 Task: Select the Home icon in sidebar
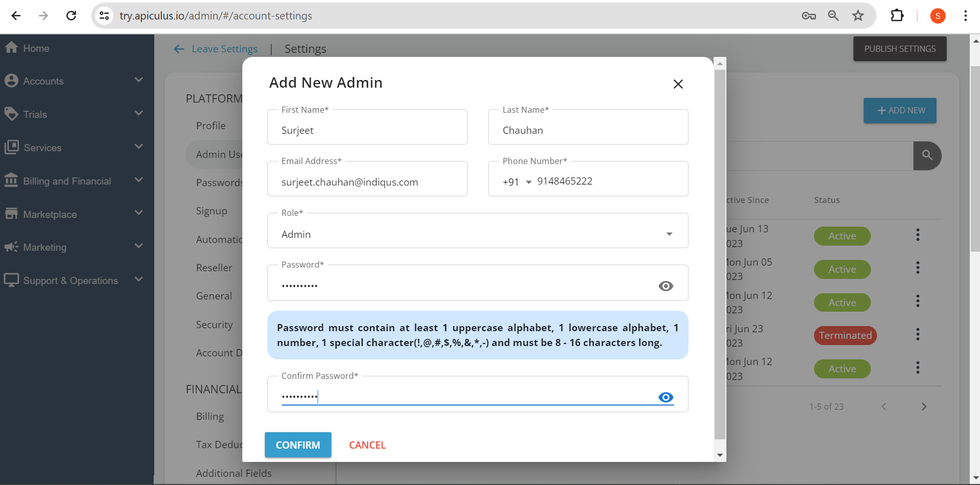(11, 48)
